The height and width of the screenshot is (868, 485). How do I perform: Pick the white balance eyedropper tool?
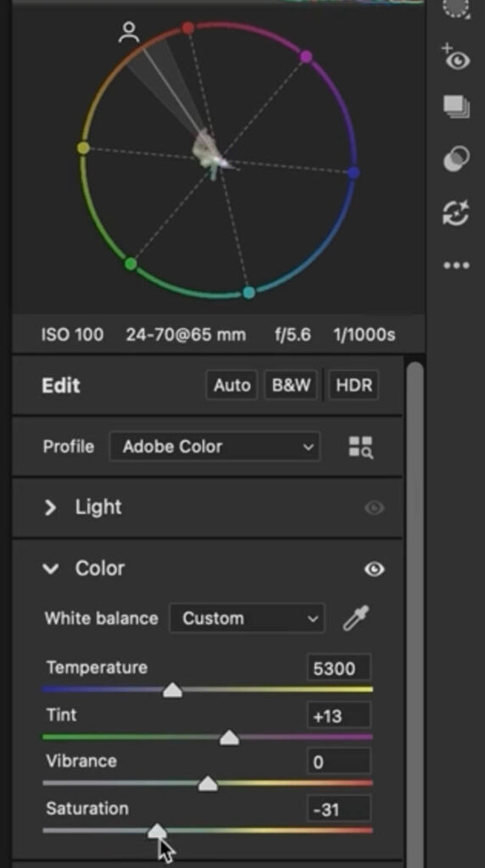click(x=356, y=618)
